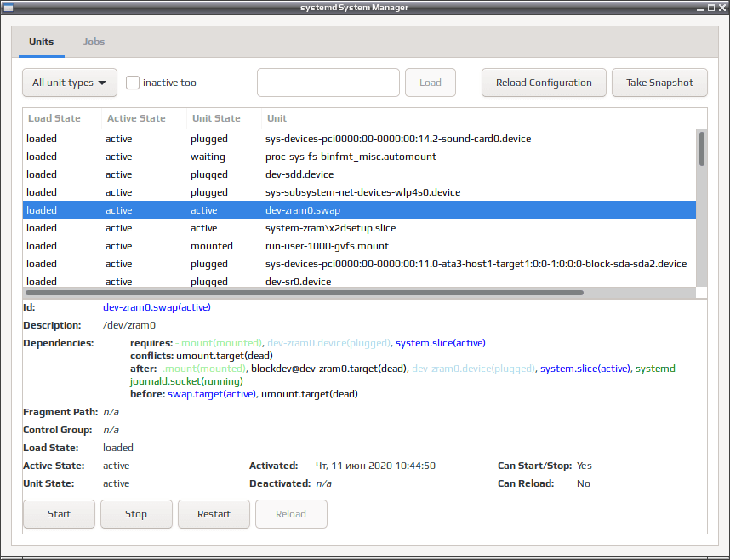Click the Reload button
The height and width of the screenshot is (560, 730).
coord(291,514)
